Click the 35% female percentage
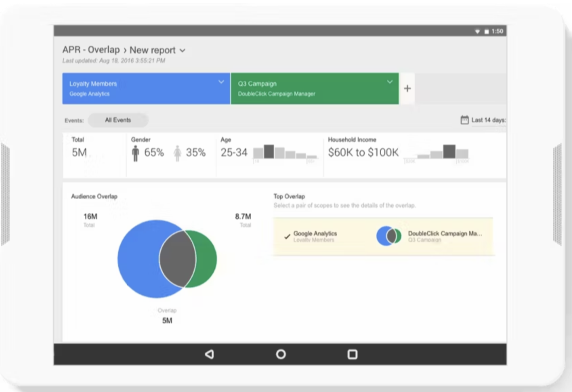 [x=196, y=152]
